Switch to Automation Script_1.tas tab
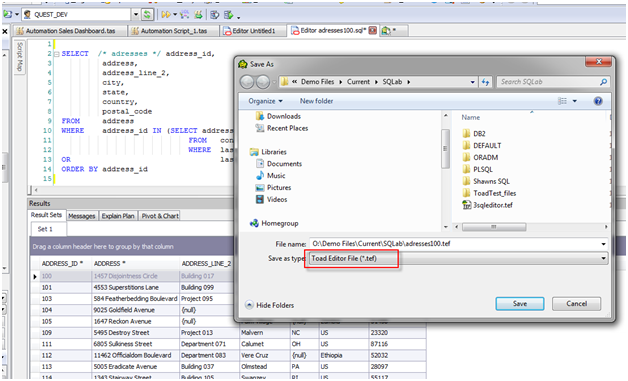 point(173,31)
